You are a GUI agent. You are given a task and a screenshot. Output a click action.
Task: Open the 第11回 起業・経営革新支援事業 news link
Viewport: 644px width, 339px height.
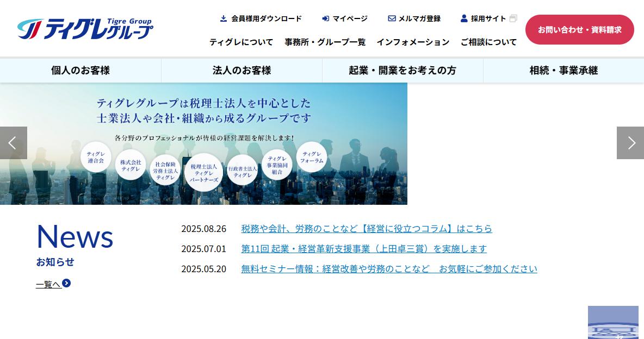pos(364,249)
